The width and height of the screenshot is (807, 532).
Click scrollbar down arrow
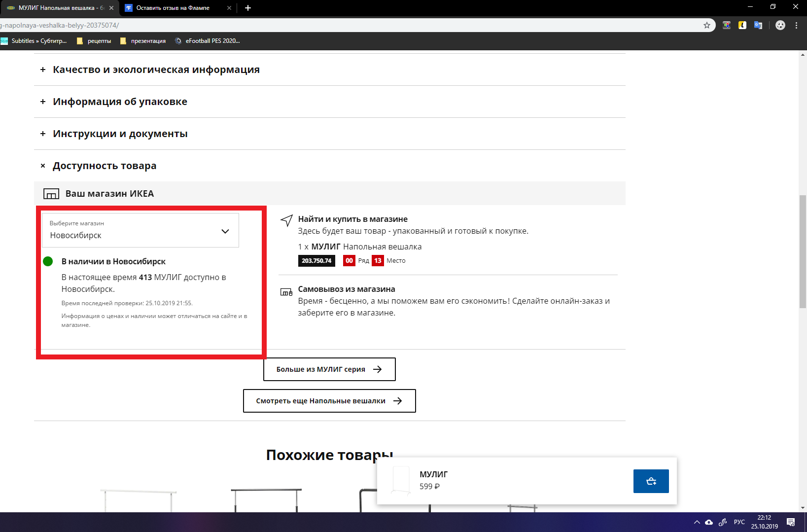tap(803, 508)
